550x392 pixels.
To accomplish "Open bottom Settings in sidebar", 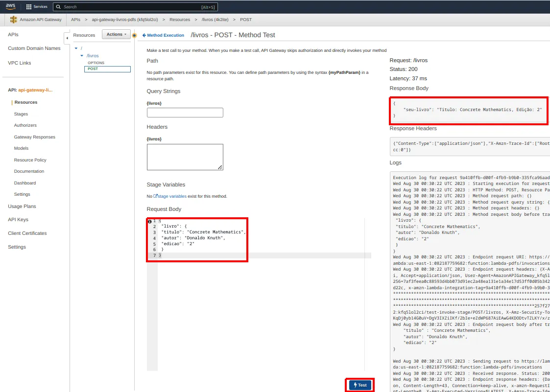I will tap(17, 247).
